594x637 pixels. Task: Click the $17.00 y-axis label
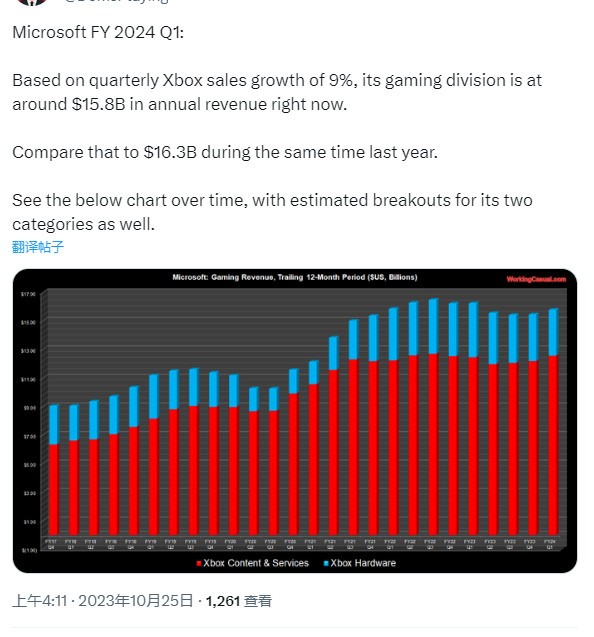point(28,294)
